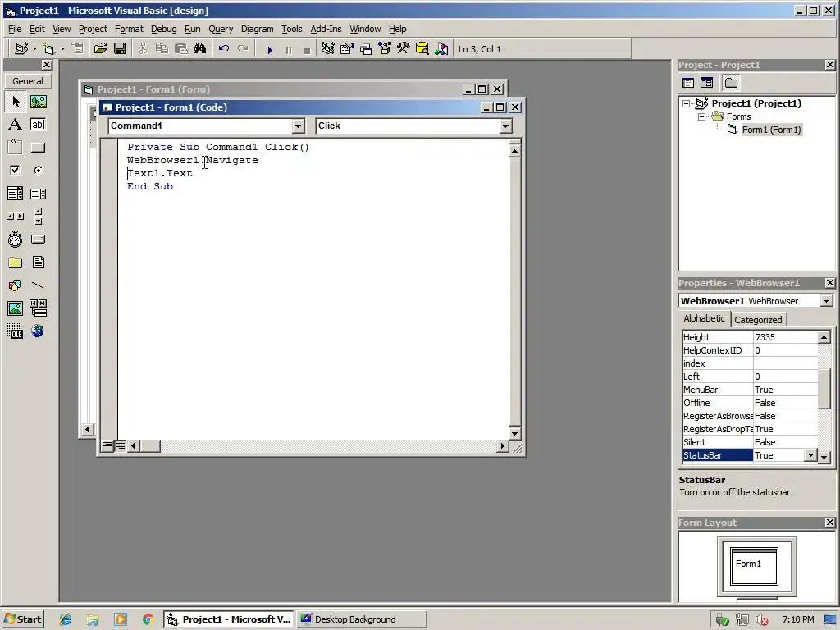Select the TextBox control tool
The height and width of the screenshot is (630, 840).
pyautogui.click(x=38, y=125)
